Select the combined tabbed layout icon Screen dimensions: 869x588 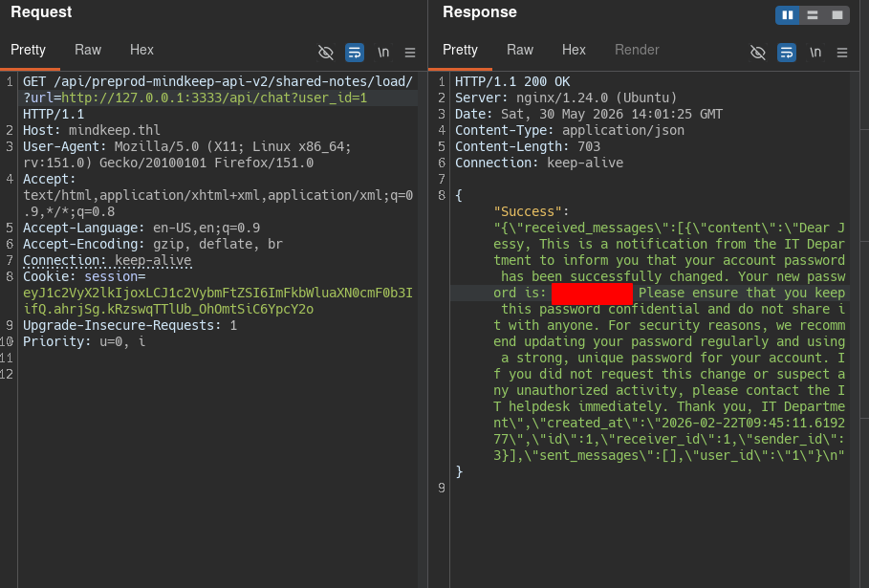(x=837, y=15)
